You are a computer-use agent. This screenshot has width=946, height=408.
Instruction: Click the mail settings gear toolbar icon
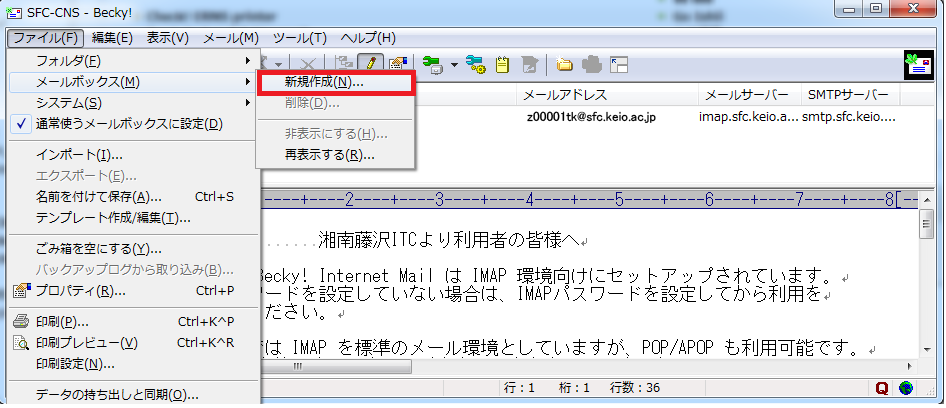click(x=474, y=64)
